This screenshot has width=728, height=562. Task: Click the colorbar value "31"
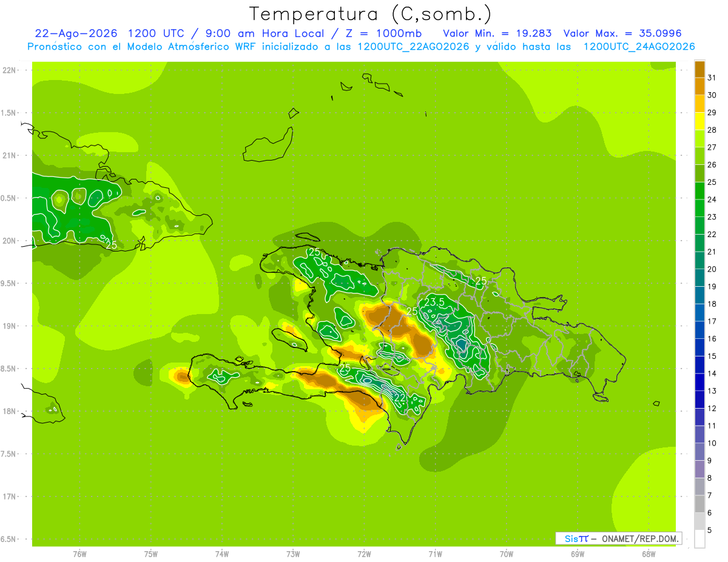click(712, 78)
